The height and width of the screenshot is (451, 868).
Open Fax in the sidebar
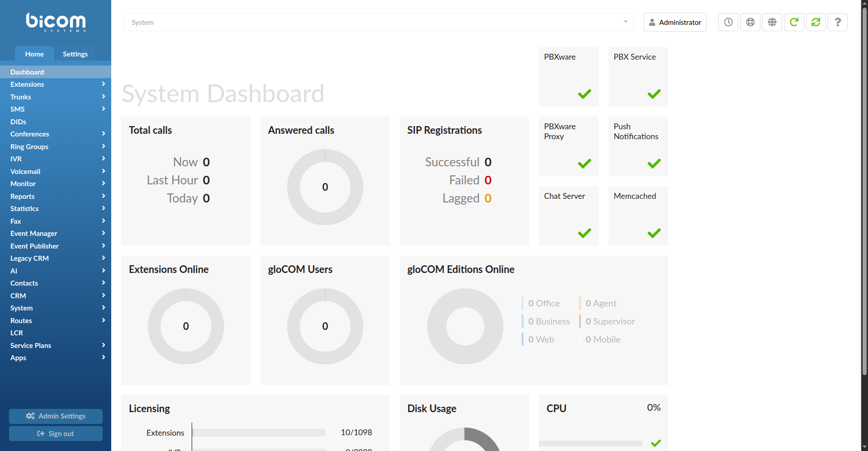click(56, 221)
